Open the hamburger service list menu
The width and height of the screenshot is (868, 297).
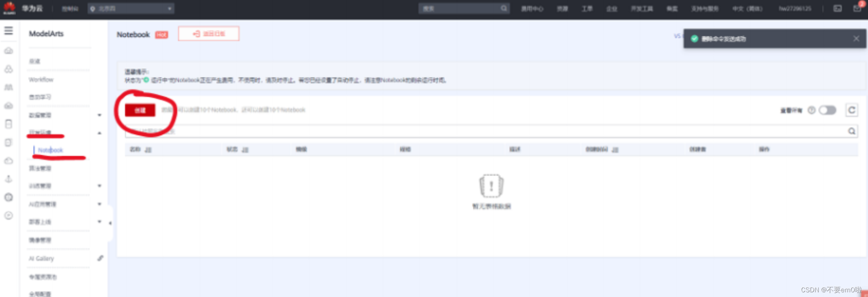pyautogui.click(x=8, y=31)
